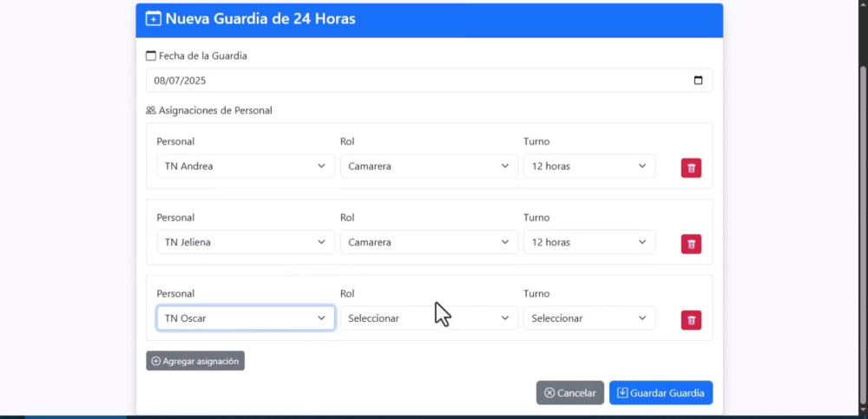Delete the TN Jeliena assignment row
The image size is (868, 419).
(691, 244)
